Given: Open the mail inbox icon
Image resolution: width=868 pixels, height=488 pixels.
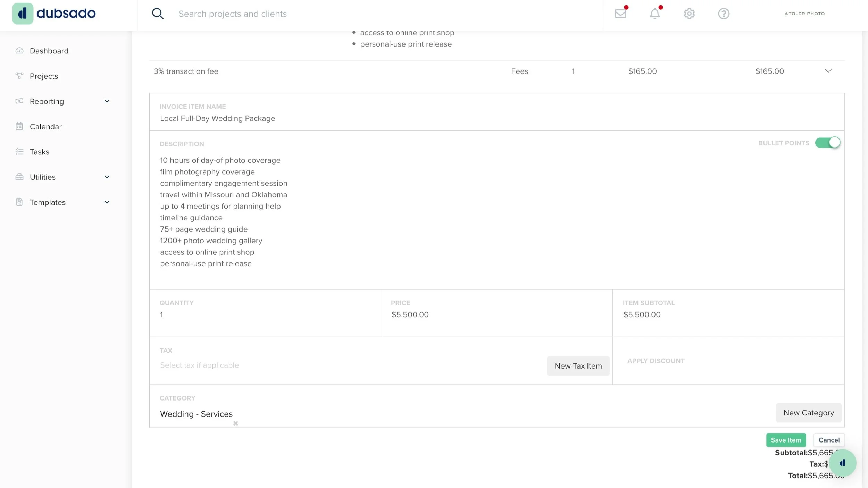Looking at the screenshot, I should [x=620, y=14].
